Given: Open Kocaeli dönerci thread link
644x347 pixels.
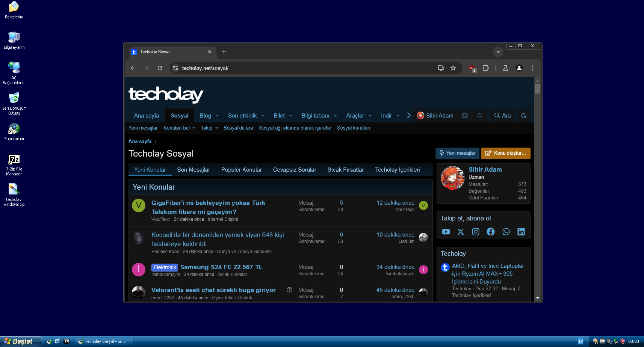Looking at the screenshot, I should (218, 239).
